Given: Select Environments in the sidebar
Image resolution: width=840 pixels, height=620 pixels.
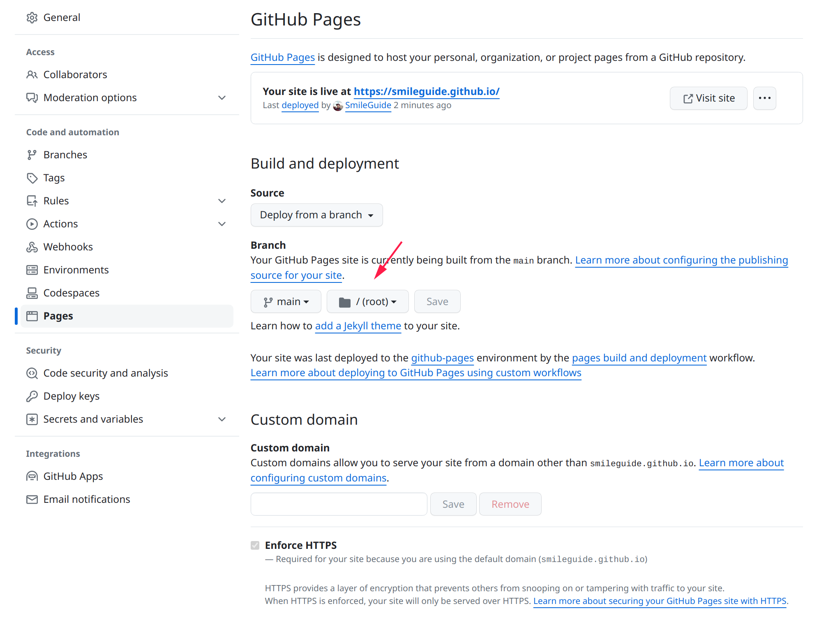Looking at the screenshot, I should pyautogui.click(x=76, y=270).
